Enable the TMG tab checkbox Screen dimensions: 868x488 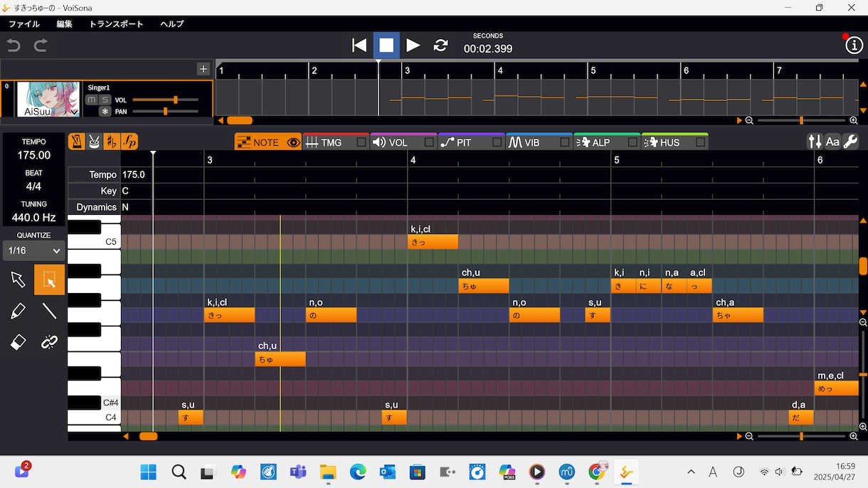[x=361, y=142]
